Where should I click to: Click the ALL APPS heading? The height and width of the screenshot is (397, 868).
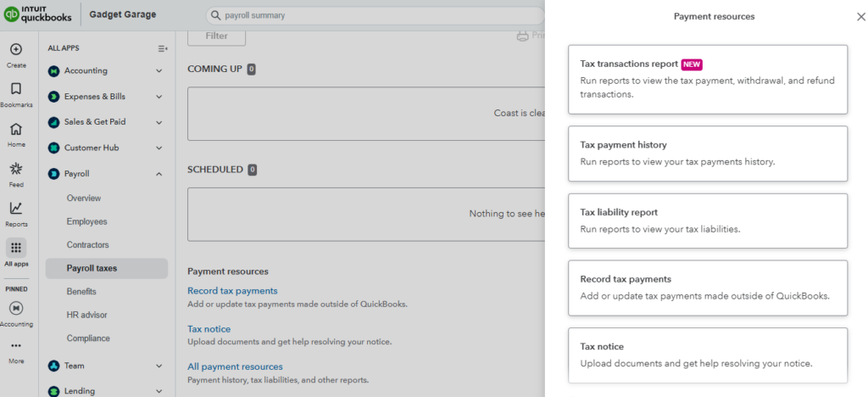[64, 48]
